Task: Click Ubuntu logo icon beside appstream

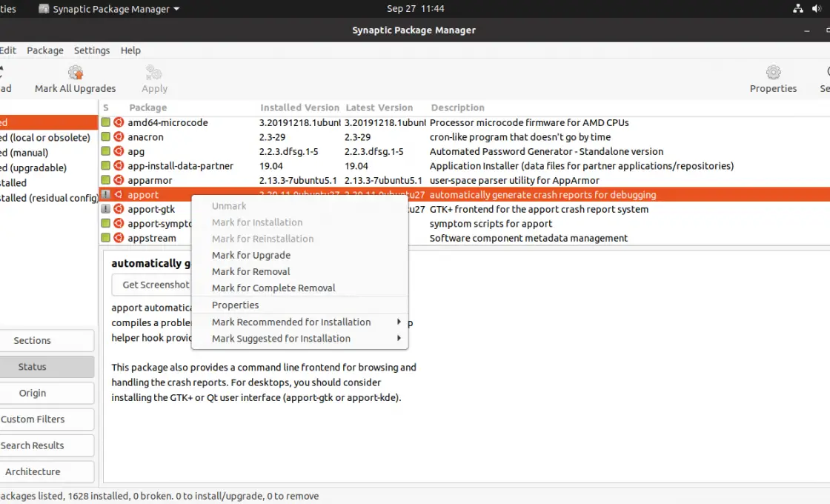Action: (x=119, y=238)
